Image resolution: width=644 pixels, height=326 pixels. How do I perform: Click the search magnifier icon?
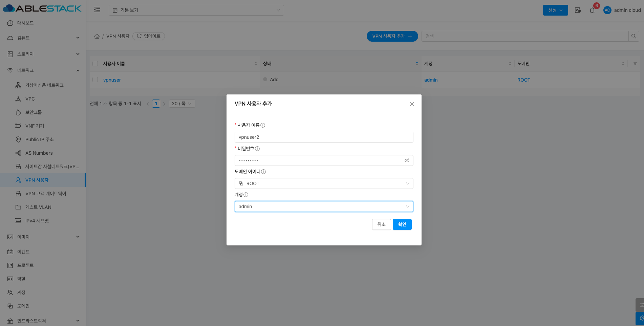pyautogui.click(x=634, y=36)
